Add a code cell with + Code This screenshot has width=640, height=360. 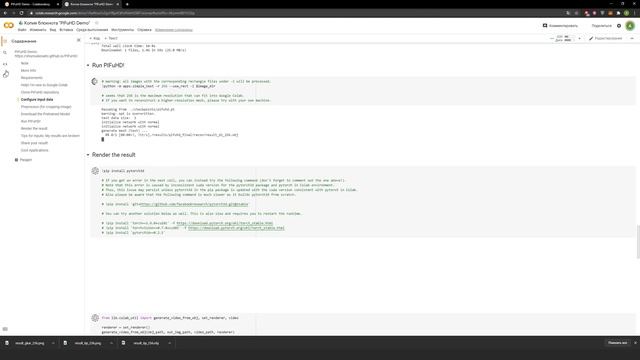[95, 38]
